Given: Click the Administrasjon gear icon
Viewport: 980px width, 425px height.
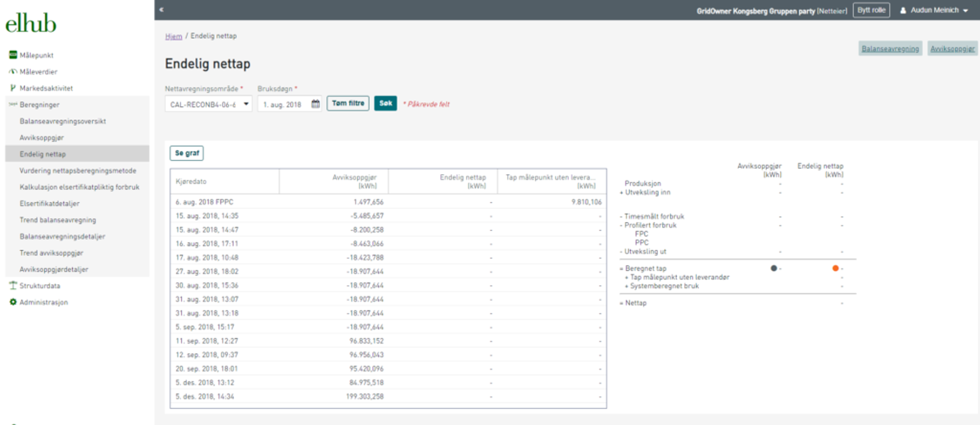Looking at the screenshot, I should pyautogui.click(x=13, y=302).
